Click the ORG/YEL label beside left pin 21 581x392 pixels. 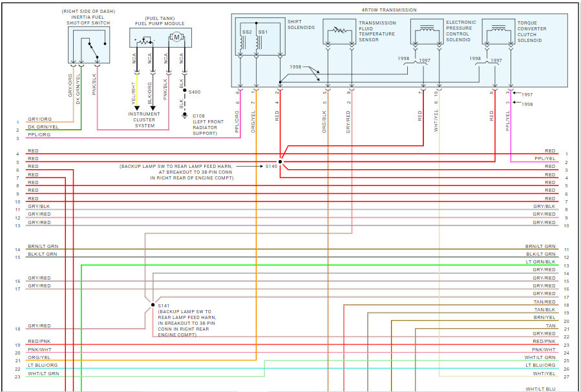[39, 358]
